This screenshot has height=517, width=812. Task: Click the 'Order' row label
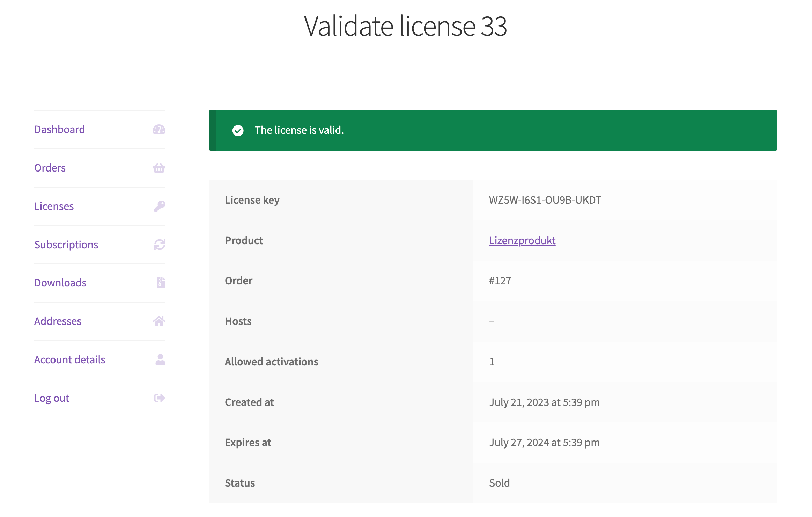[239, 281]
